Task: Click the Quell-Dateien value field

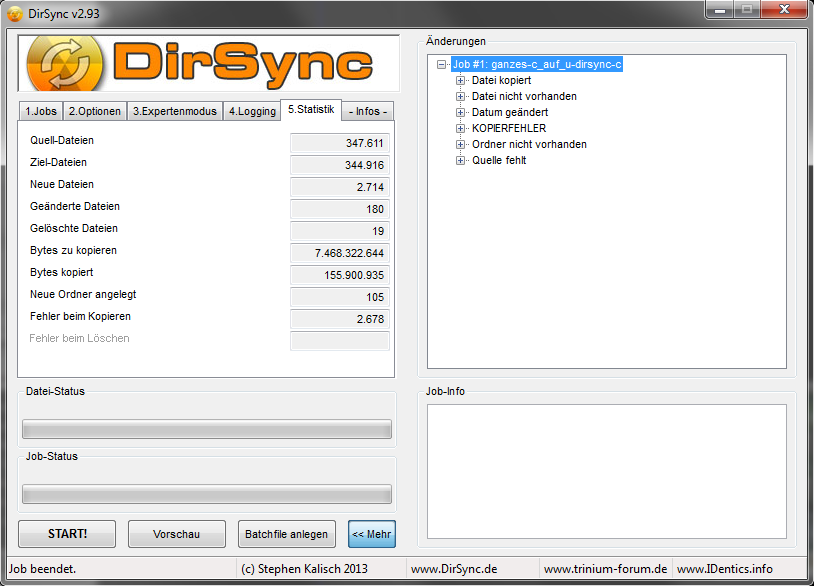Action: 340,143
